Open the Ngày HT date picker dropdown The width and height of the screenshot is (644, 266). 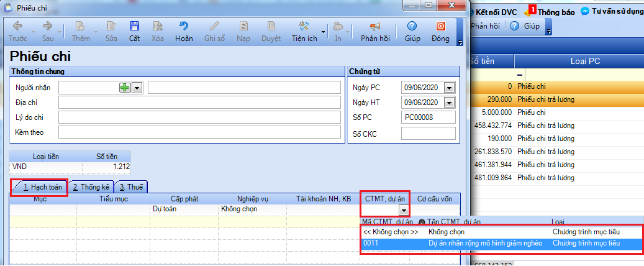pos(450,103)
